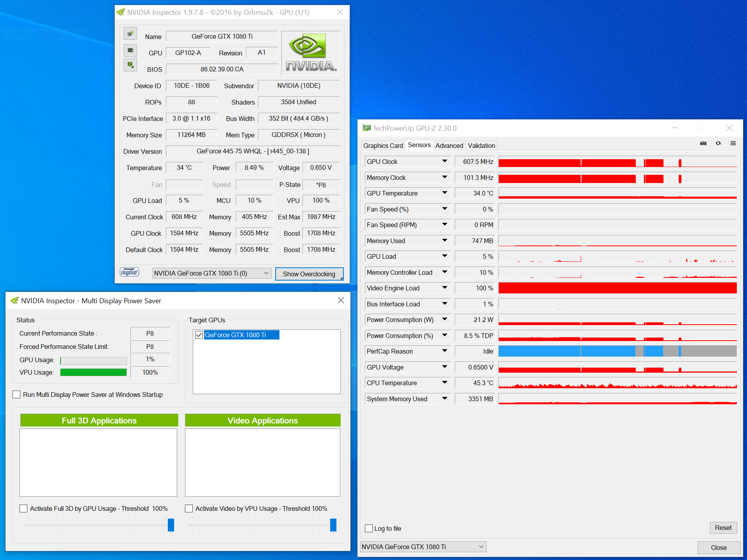Click the BIOS version field 86.02.39.00.CA
The image size is (747, 560).
pyautogui.click(x=222, y=69)
